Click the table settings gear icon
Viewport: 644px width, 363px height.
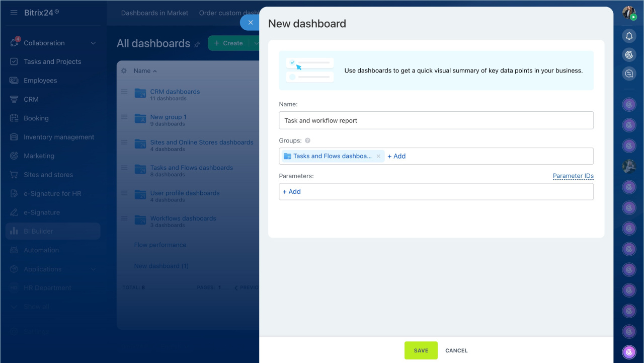coord(124,71)
